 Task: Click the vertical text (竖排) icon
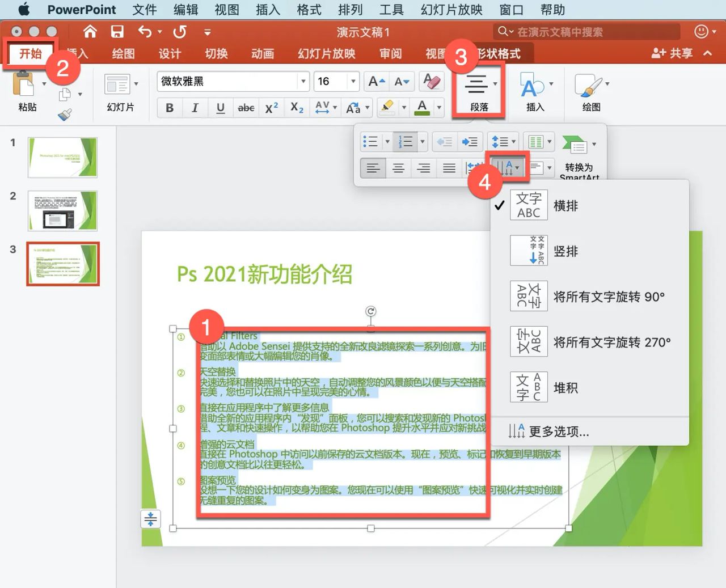tap(529, 251)
